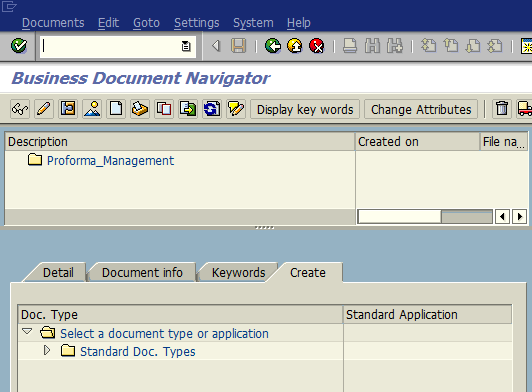Click the hand-holding-document icon
532x392 pixels.
140,109
